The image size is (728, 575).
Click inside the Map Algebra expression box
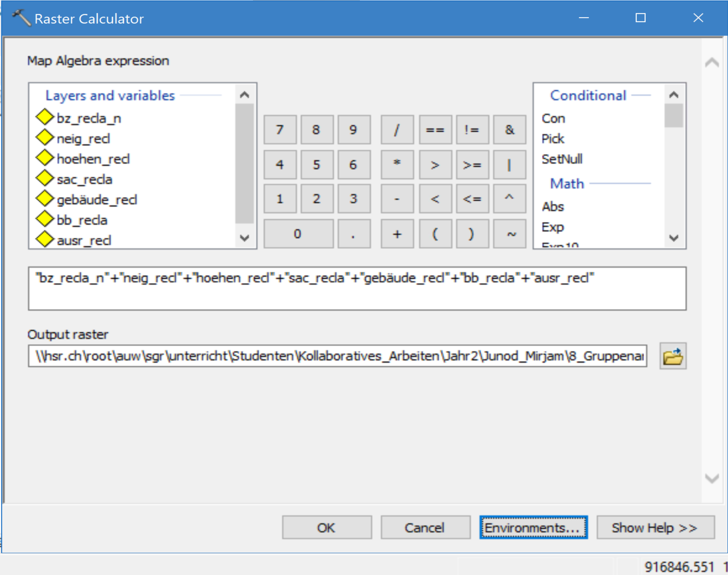click(x=357, y=288)
